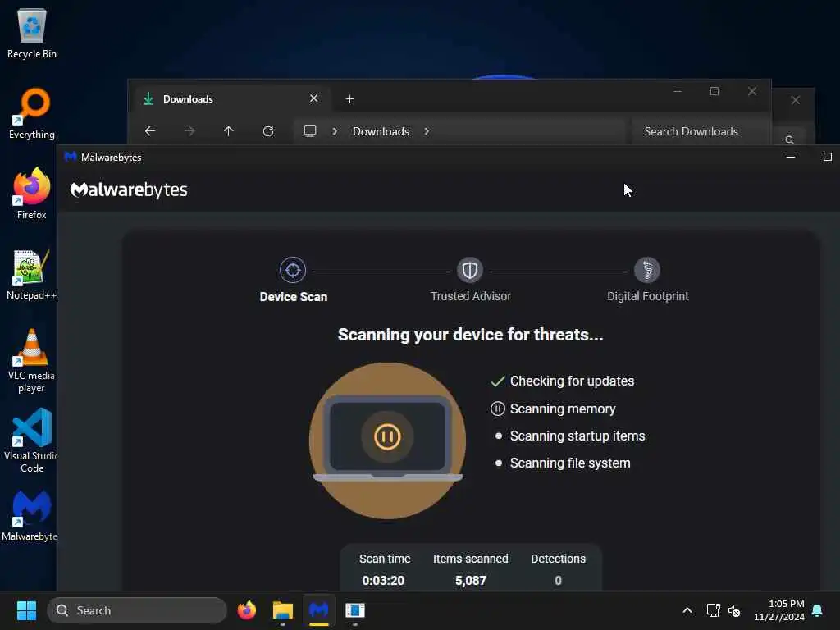Screen dimensions: 840x630
Task: Go back in the Downloads Explorer window
Action: (x=150, y=130)
